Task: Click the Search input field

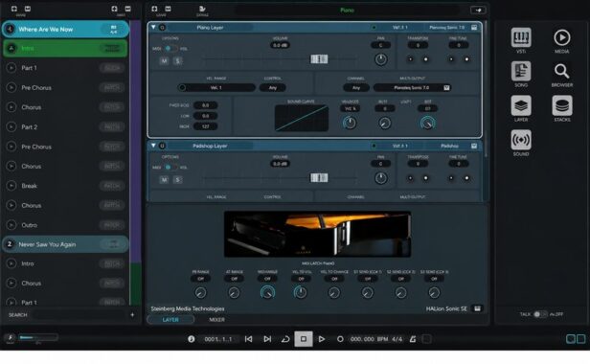Action: point(79,315)
